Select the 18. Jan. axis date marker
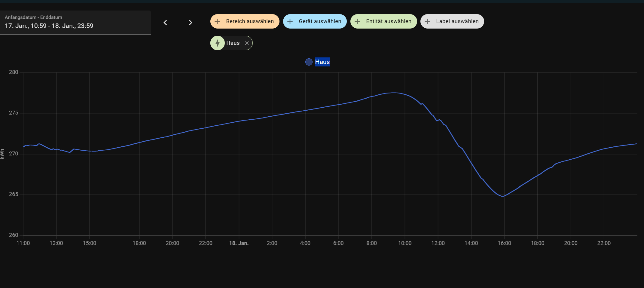Screen dimensions: 644x288 pyautogui.click(x=239, y=243)
